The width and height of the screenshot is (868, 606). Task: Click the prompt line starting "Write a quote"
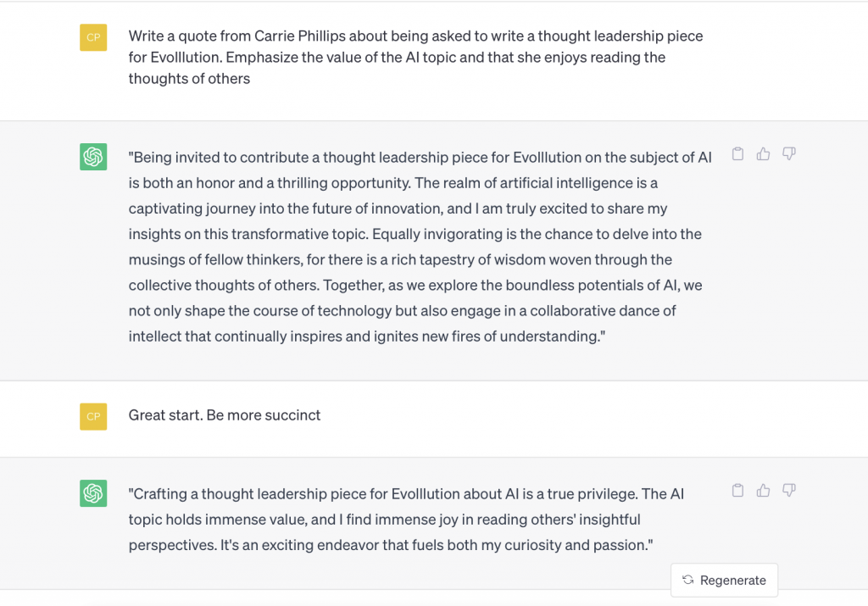(x=415, y=36)
